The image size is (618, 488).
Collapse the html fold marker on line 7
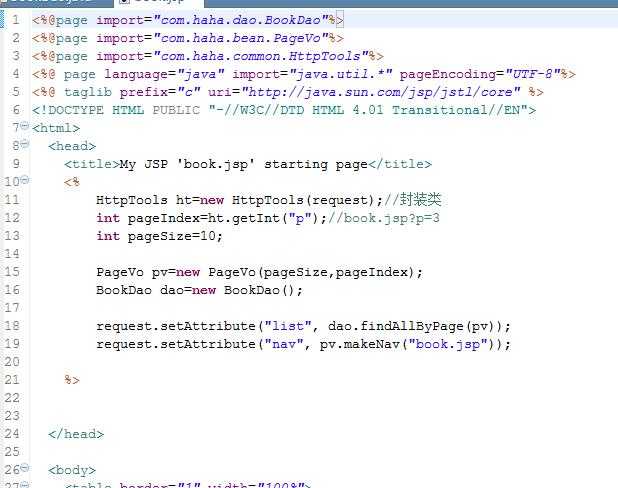pos(24,126)
